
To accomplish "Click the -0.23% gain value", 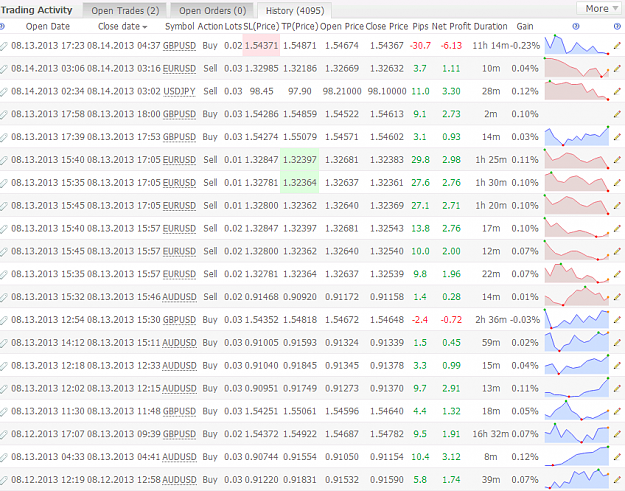I will [x=525, y=46].
